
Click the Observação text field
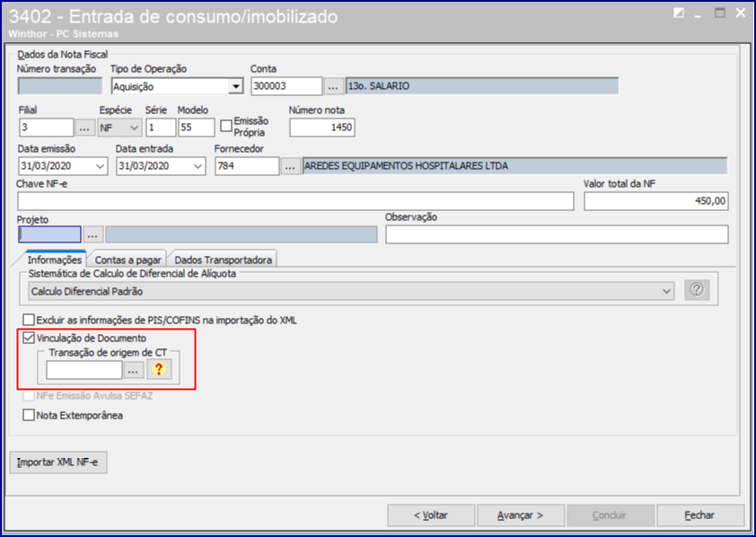click(557, 234)
